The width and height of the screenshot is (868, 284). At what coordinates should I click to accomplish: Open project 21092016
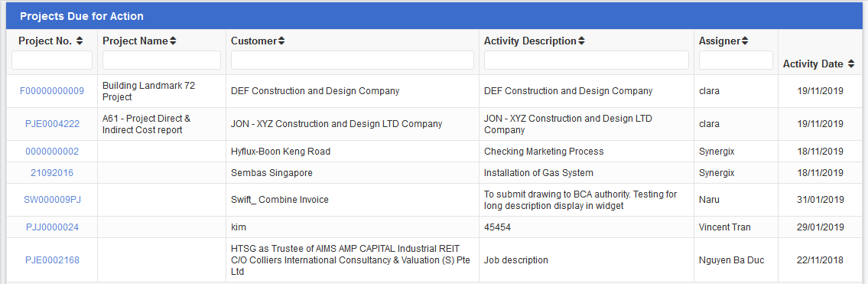click(52, 173)
